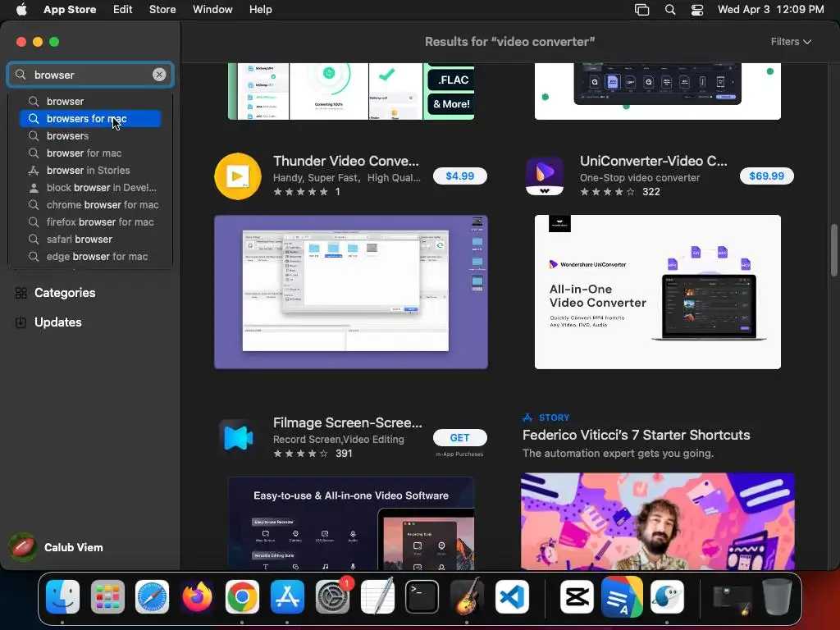Screen dimensions: 840x630
Task: Choose "browser in Stories" suggestion
Action: click(x=90, y=171)
